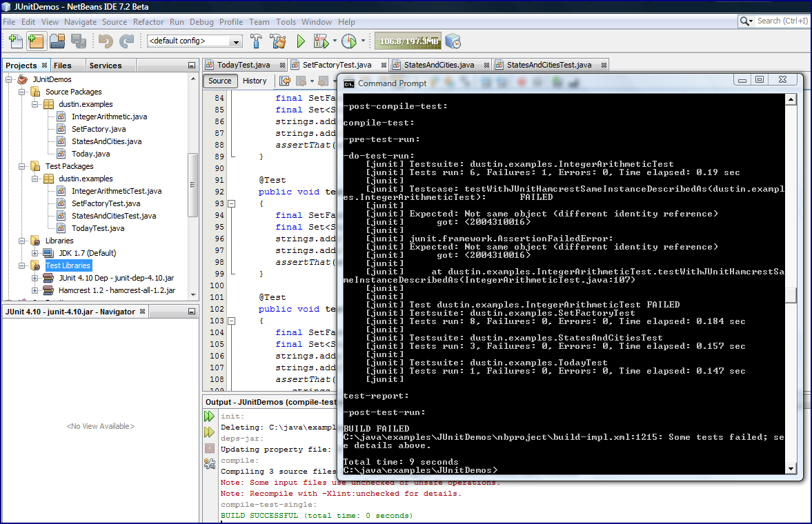Viewport: 812px width, 524px height.
Task: Close the StatesAndCities.java editor tab
Action: tap(487, 65)
